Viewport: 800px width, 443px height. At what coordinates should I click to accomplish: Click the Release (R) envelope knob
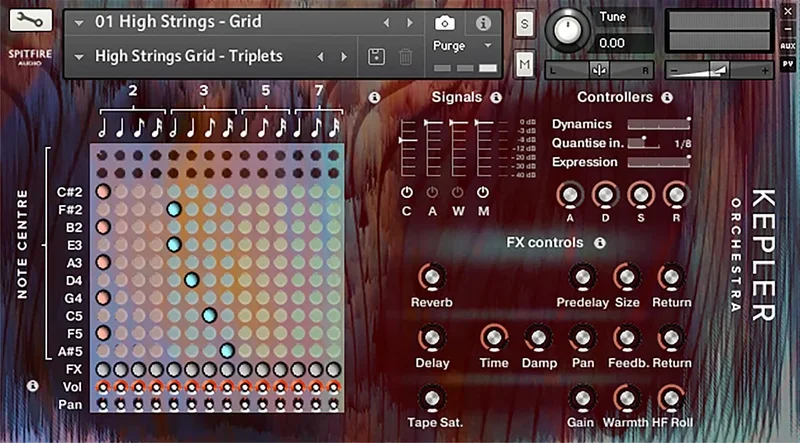click(676, 195)
